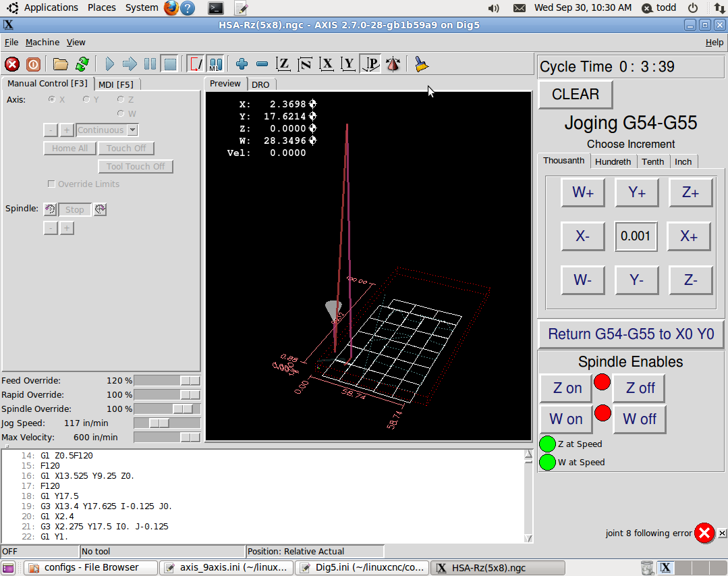Zoom in with the plus icon

click(242, 64)
